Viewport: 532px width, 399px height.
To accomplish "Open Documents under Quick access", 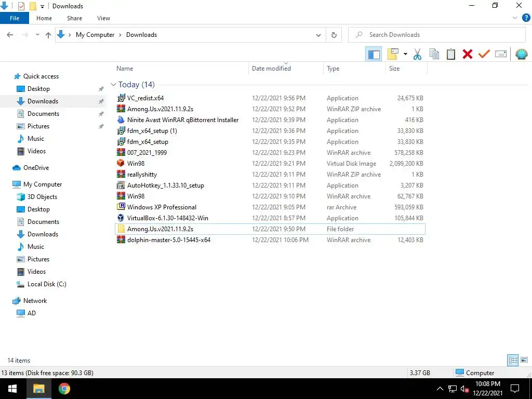I will pos(43,114).
